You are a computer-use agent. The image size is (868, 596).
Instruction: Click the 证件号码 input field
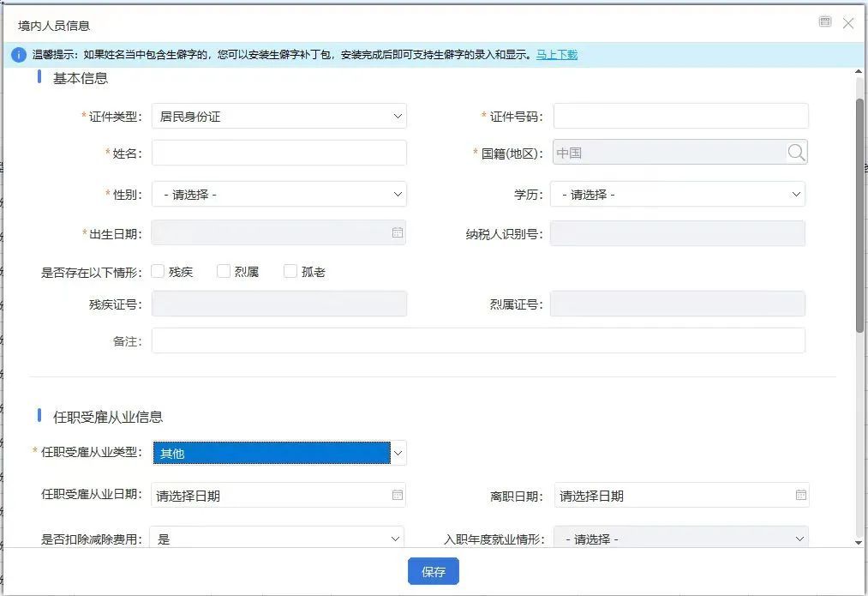click(681, 117)
